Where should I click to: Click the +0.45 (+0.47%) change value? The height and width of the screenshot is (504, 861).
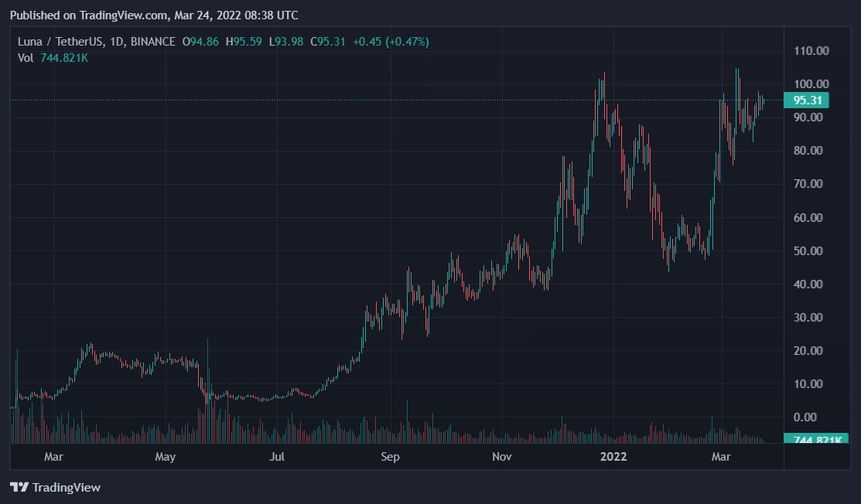click(x=391, y=42)
